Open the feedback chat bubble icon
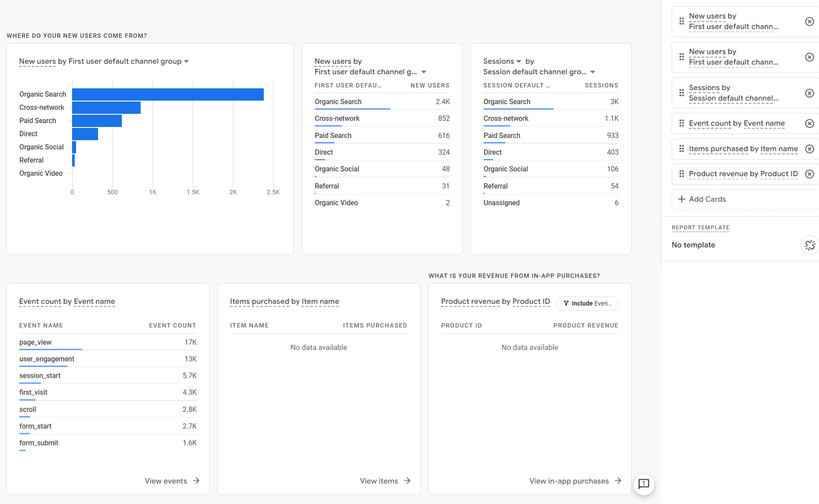 click(644, 485)
